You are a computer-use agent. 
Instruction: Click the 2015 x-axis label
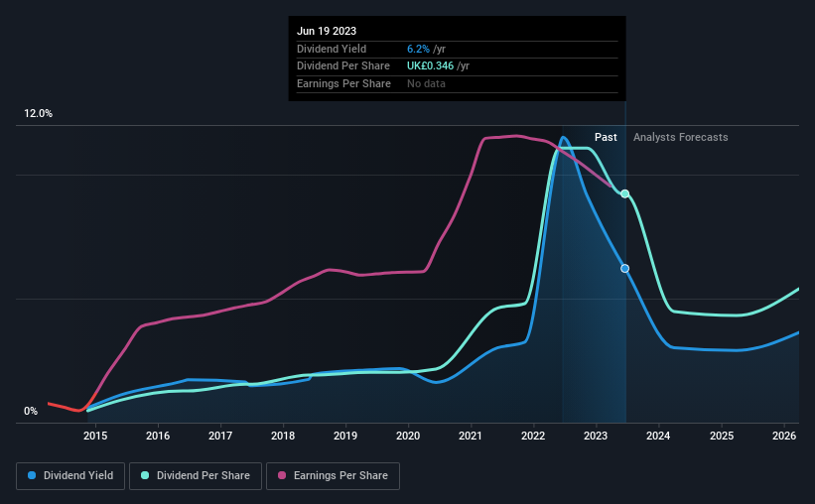pos(95,436)
